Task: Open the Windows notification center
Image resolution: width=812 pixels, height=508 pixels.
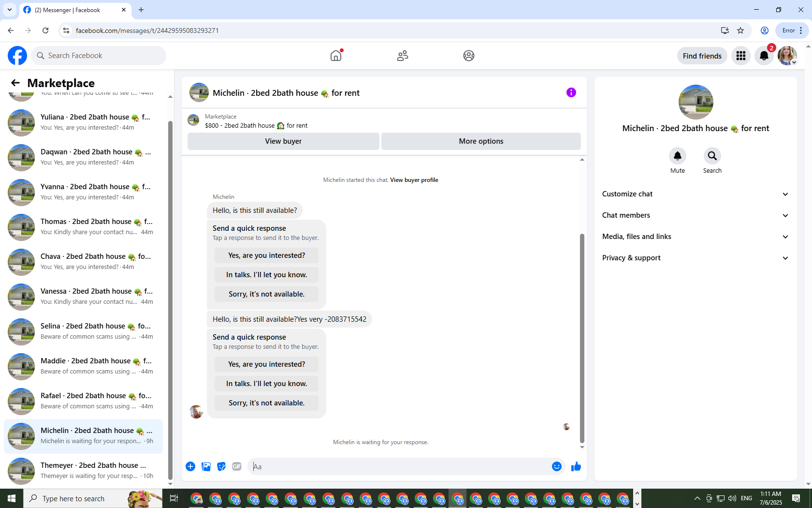Action: coord(796,498)
